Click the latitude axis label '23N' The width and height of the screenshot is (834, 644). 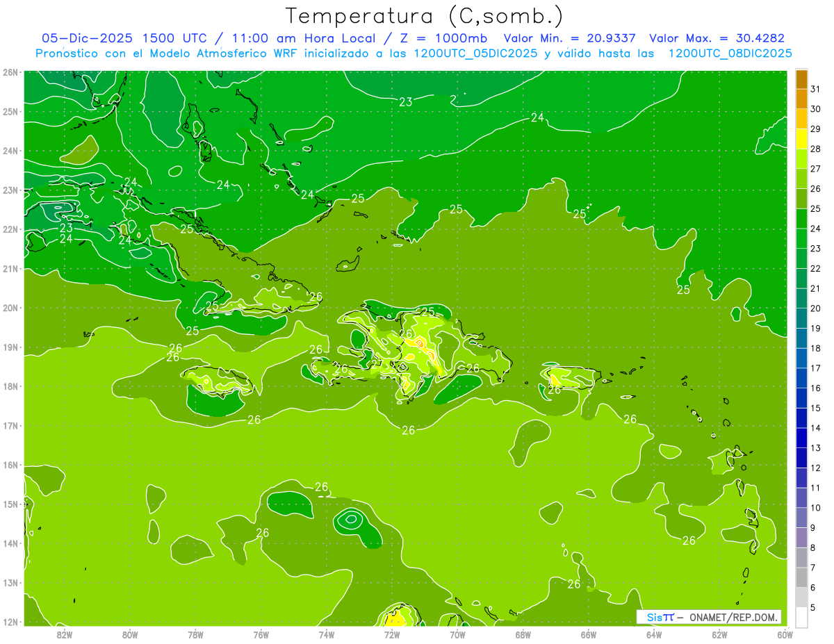point(10,190)
